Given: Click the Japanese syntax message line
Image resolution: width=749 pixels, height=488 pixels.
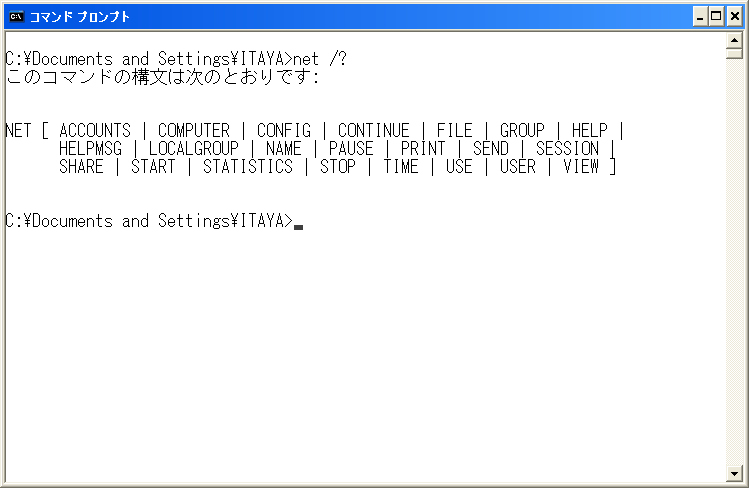Looking at the screenshot, I should coord(162,77).
